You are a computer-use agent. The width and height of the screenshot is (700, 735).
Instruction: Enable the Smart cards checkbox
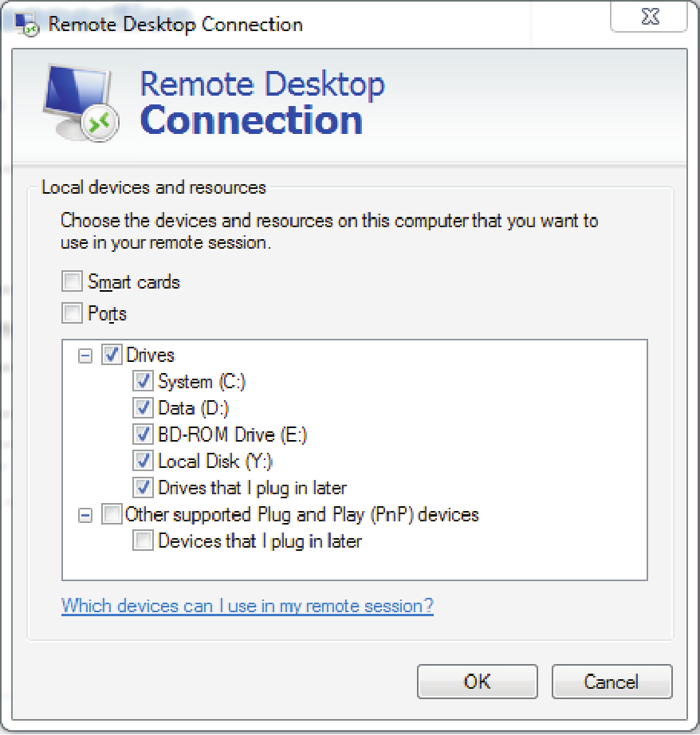71,281
